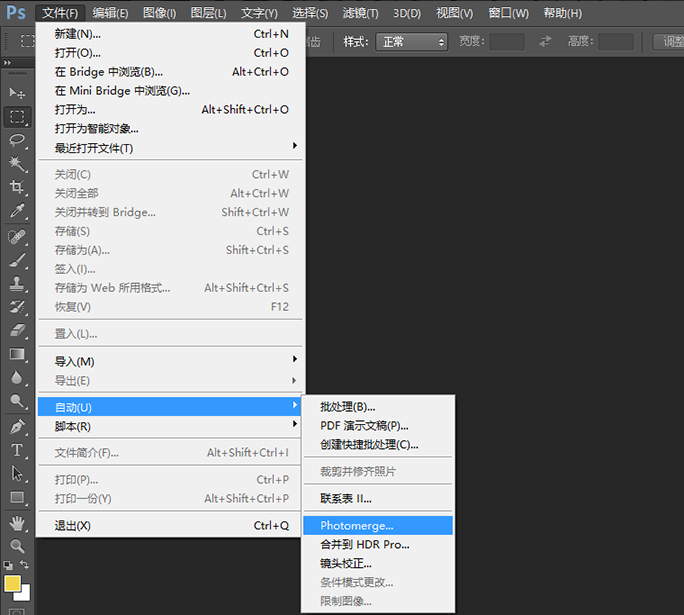
Task: Select the Eraser tool
Action: pyautogui.click(x=17, y=330)
